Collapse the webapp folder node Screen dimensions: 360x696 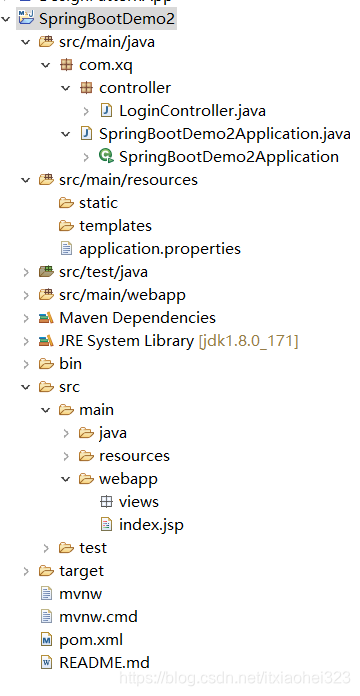coord(66,479)
